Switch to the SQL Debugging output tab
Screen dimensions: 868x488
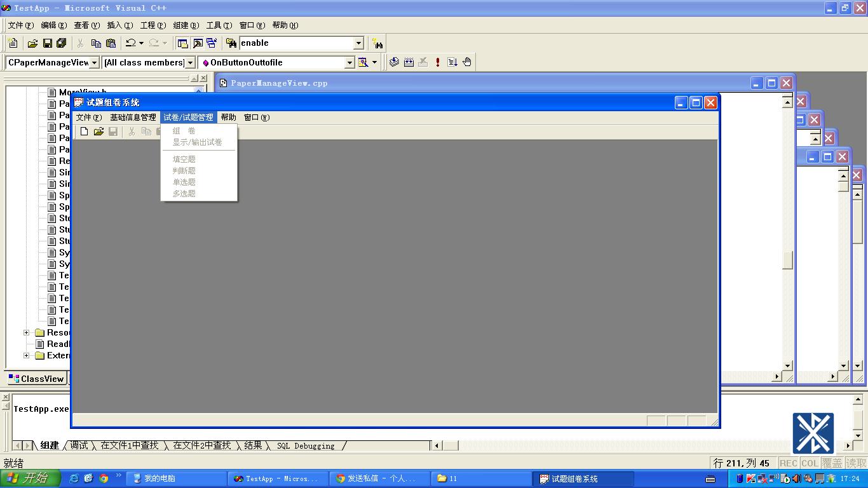pos(306,445)
